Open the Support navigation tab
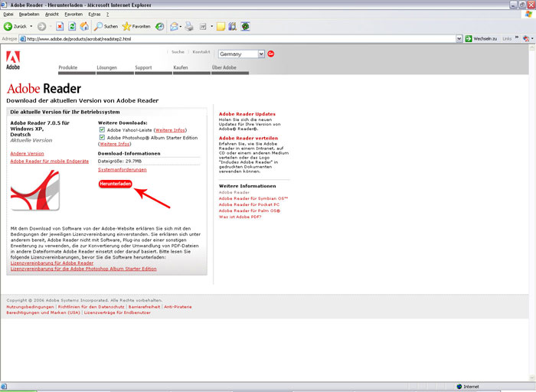Screen dimensions: 536x392 click(x=143, y=67)
